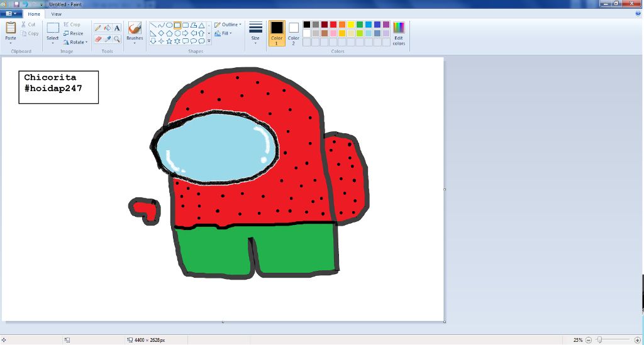Image resolution: width=644 pixels, height=345 pixels.
Task: Pick the purple color swatch
Action: 386,25
